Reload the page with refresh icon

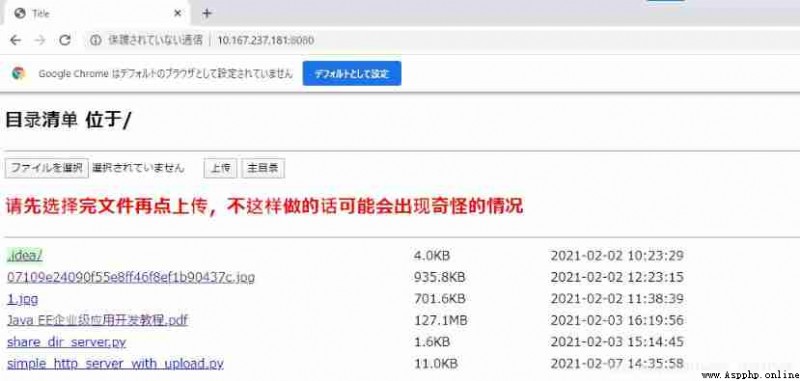[x=65, y=40]
